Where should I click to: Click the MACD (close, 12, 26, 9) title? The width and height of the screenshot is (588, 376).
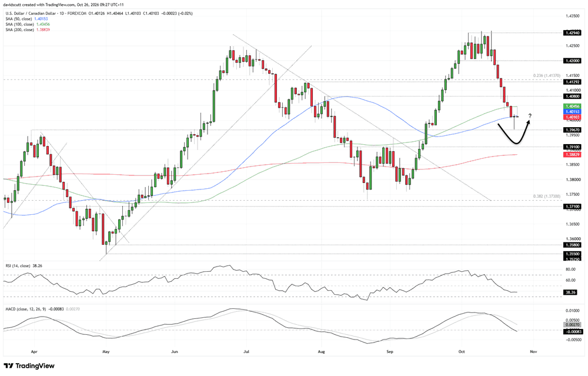pos(26,309)
